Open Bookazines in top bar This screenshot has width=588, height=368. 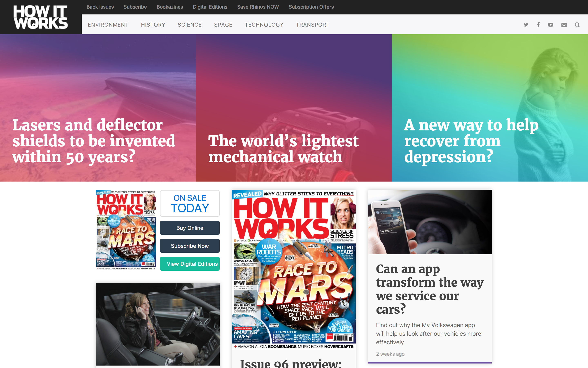(170, 7)
